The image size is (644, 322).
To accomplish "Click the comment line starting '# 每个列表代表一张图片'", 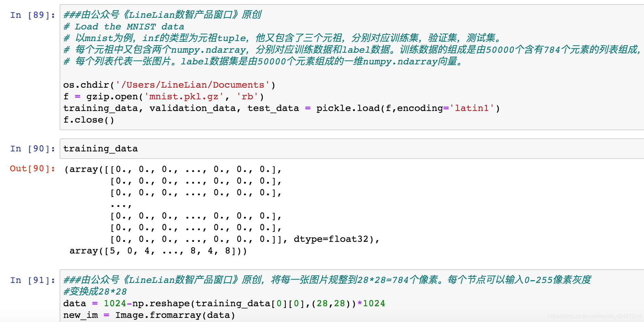I will [263, 61].
